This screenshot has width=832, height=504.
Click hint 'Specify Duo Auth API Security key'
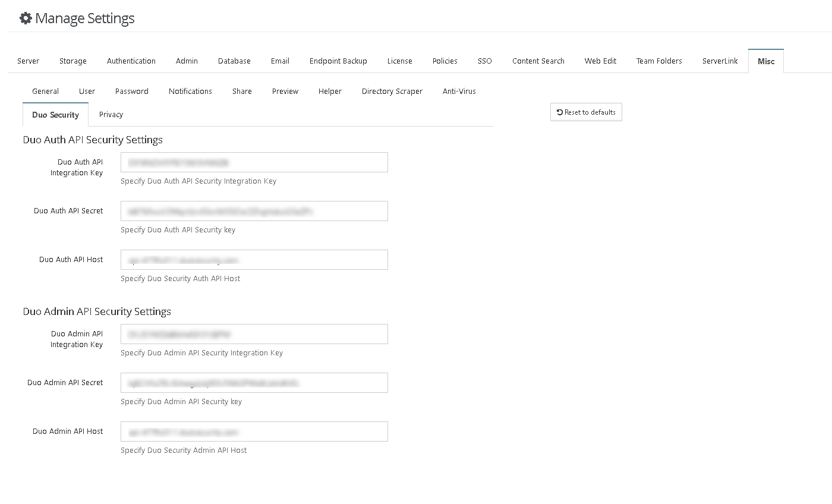(x=178, y=230)
